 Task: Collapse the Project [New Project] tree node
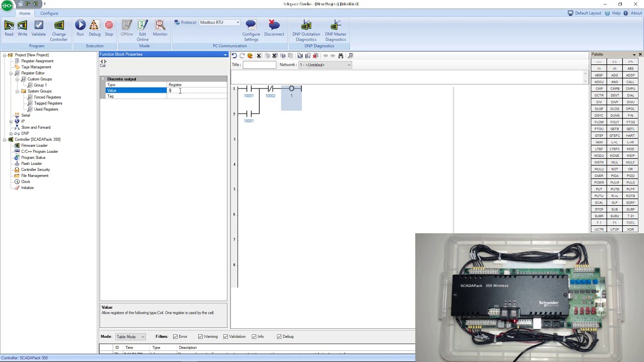click(5, 55)
